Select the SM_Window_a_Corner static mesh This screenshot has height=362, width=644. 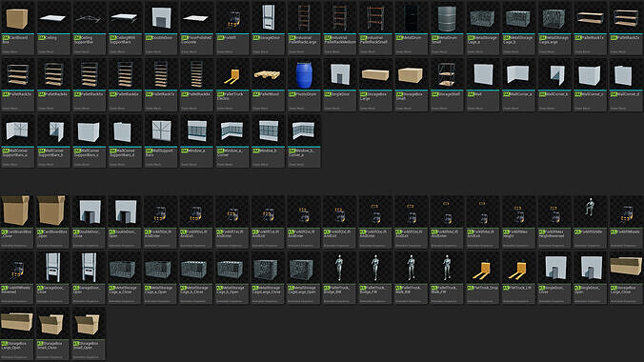pyautogui.click(x=232, y=141)
